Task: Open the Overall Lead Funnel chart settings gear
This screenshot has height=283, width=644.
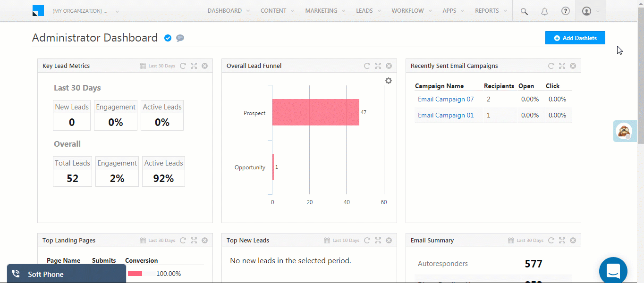Action: pyautogui.click(x=388, y=80)
